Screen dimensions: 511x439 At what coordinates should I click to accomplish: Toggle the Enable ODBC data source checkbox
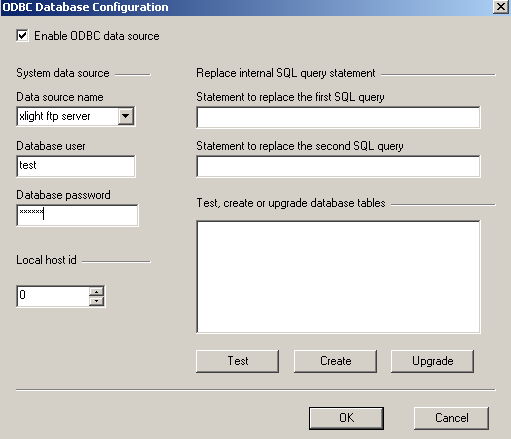click(22, 36)
